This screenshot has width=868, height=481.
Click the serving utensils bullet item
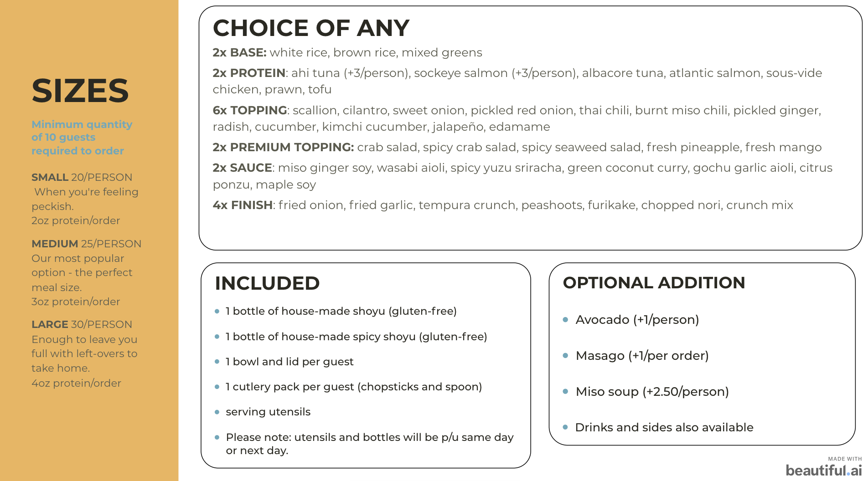268,412
